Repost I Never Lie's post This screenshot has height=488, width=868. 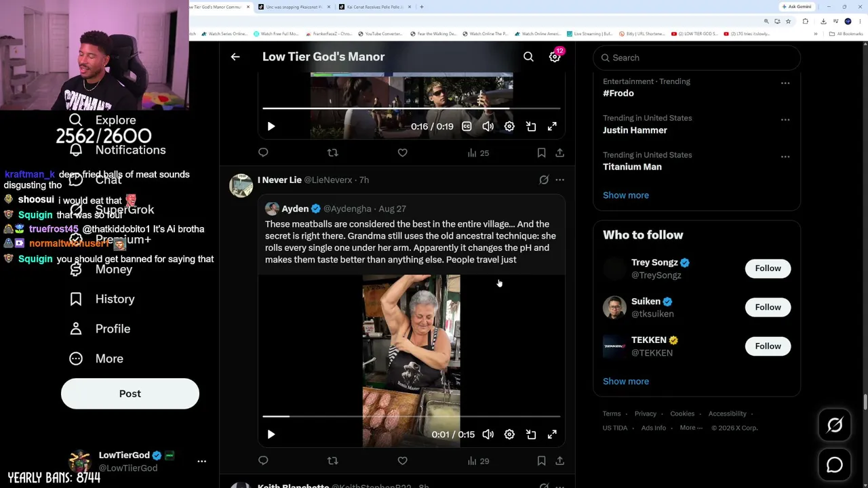coord(332,461)
